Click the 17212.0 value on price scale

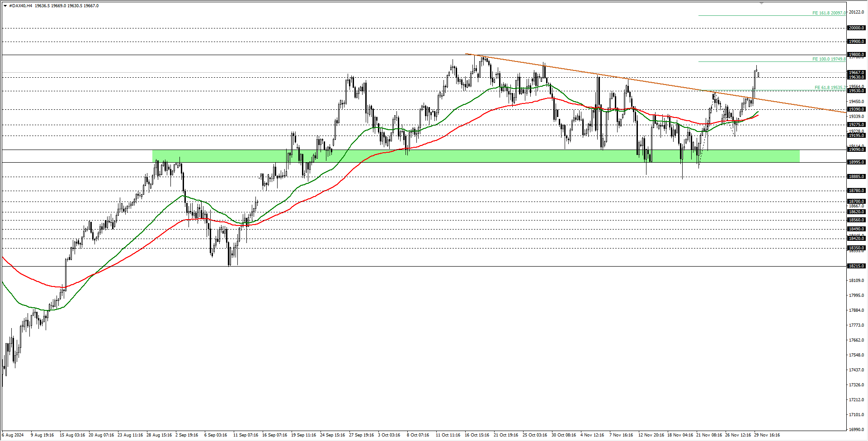(856, 400)
